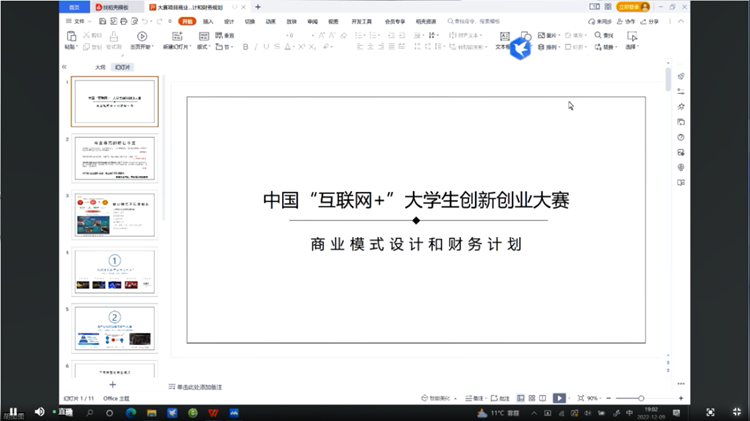This screenshot has width=750, height=421.
Task: Toggle Bold formatting
Action: click(x=245, y=47)
